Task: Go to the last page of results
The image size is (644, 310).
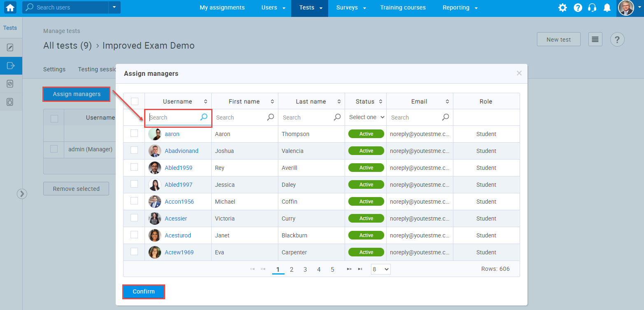Action: (x=360, y=269)
